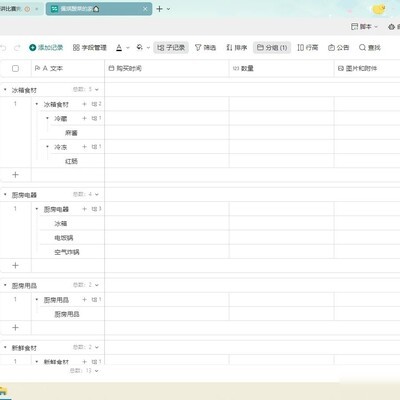Toggle the 子记录 sub-record view button
Viewport: 400px width, 400px height.
point(171,48)
